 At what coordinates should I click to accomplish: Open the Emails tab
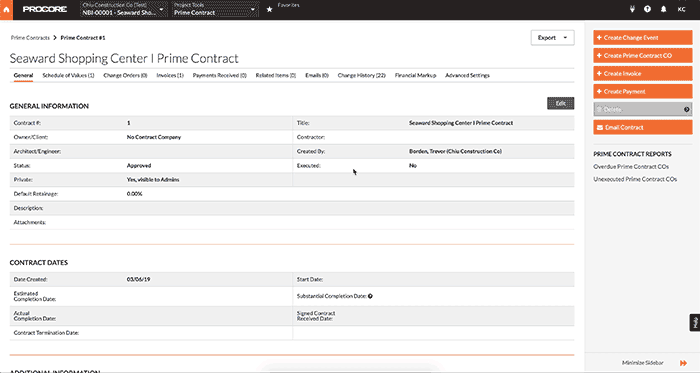[317, 75]
